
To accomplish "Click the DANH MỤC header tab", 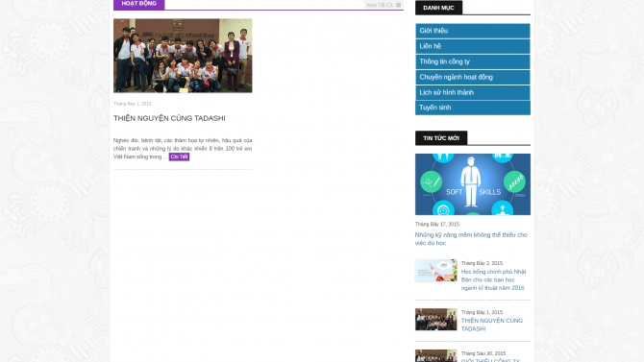I will point(438,8).
